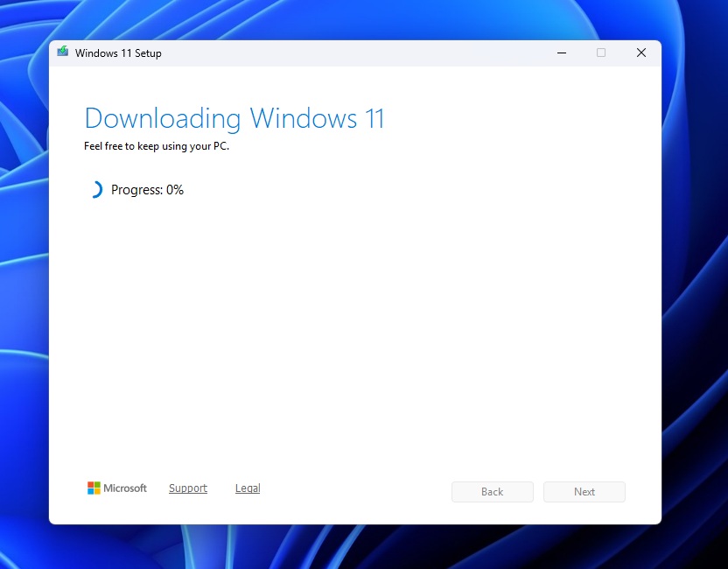
Task: Open the Legal link
Action: (x=247, y=488)
